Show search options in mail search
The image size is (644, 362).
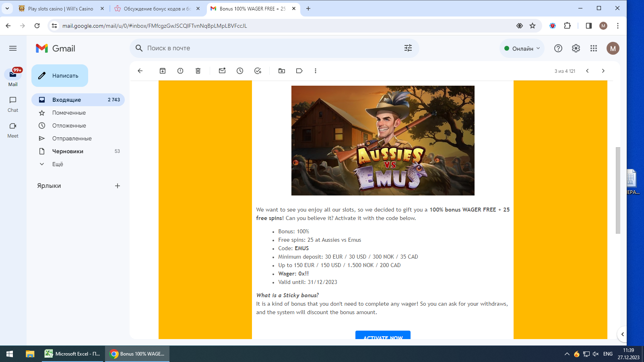point(408,48)
